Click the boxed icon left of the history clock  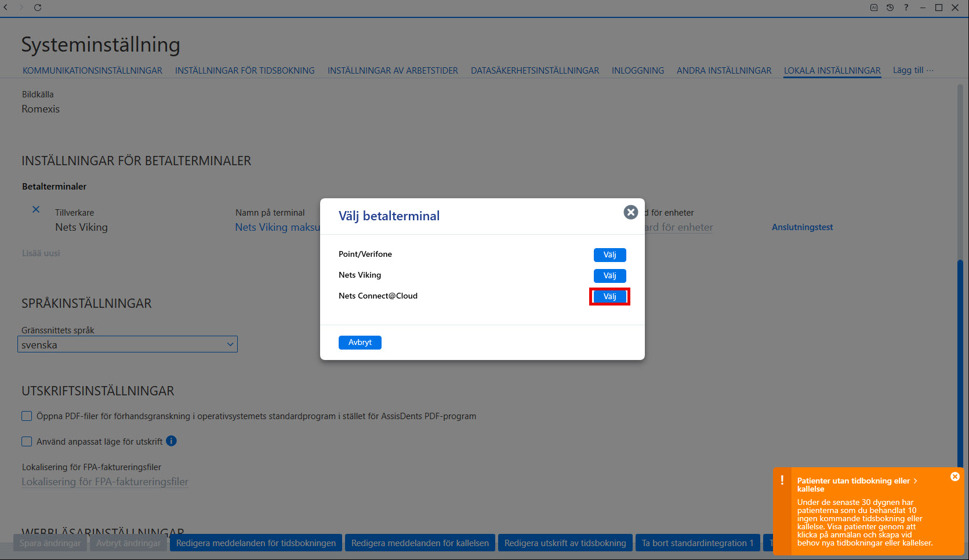click(x=874, y=8)
